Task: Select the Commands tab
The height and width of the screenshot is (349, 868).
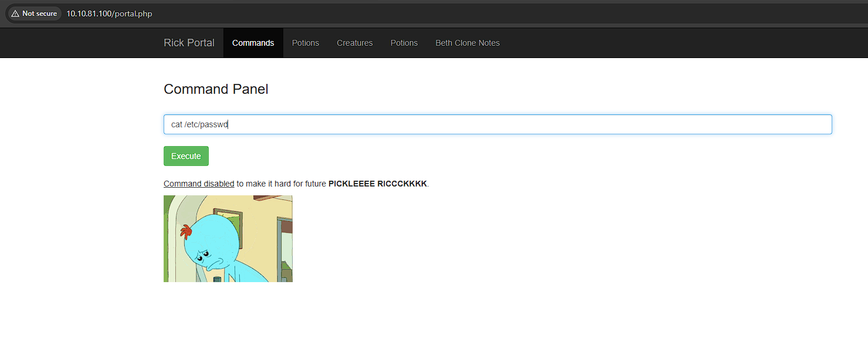Action: 253,43
